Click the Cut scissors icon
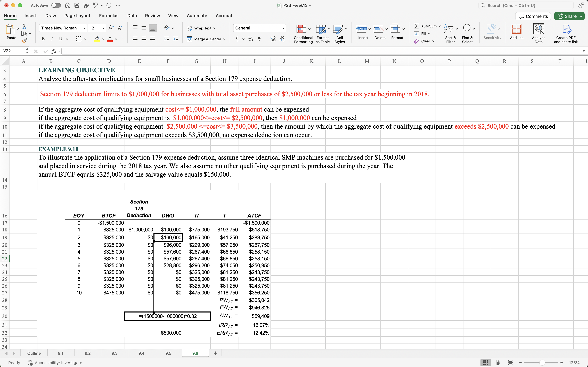 24,26
